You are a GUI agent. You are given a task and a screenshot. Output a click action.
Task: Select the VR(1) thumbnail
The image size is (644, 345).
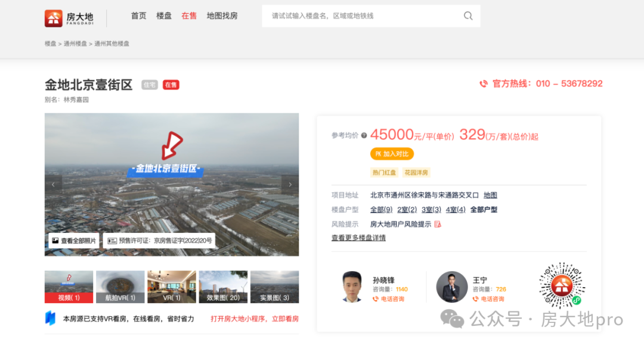(x=172, y=287)
